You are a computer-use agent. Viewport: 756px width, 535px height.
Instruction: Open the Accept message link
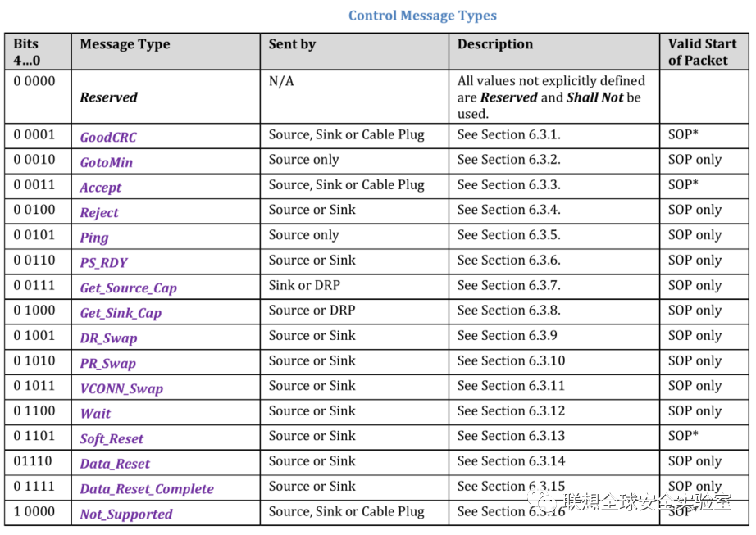[100, 188]
